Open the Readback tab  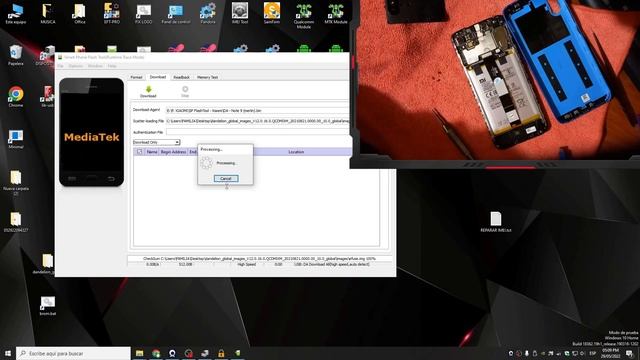click(x=181, y=77)
